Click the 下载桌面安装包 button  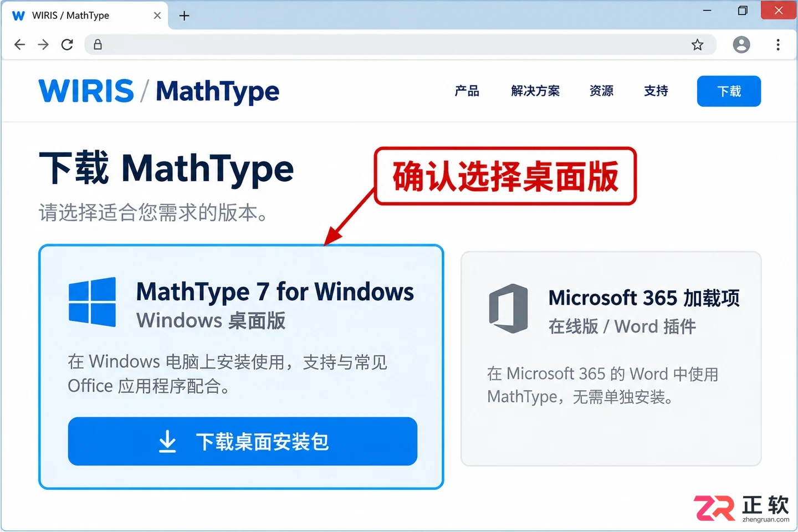(x=243, y=441)
